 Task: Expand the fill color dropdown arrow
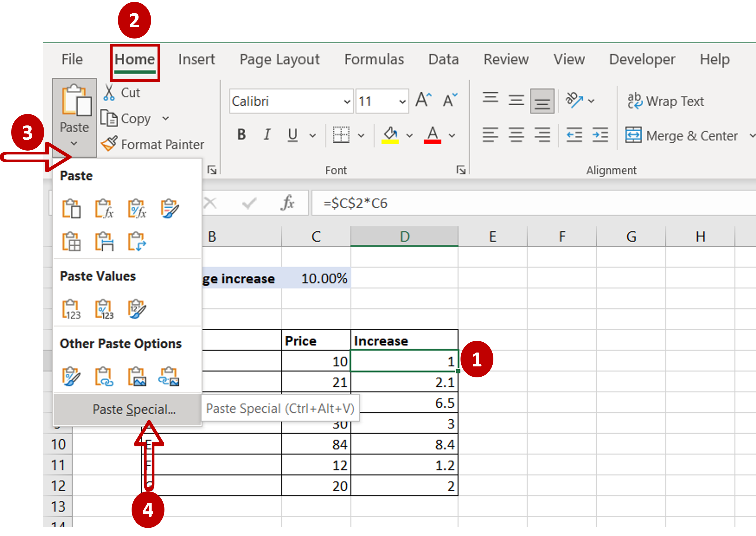coord(409,136)
